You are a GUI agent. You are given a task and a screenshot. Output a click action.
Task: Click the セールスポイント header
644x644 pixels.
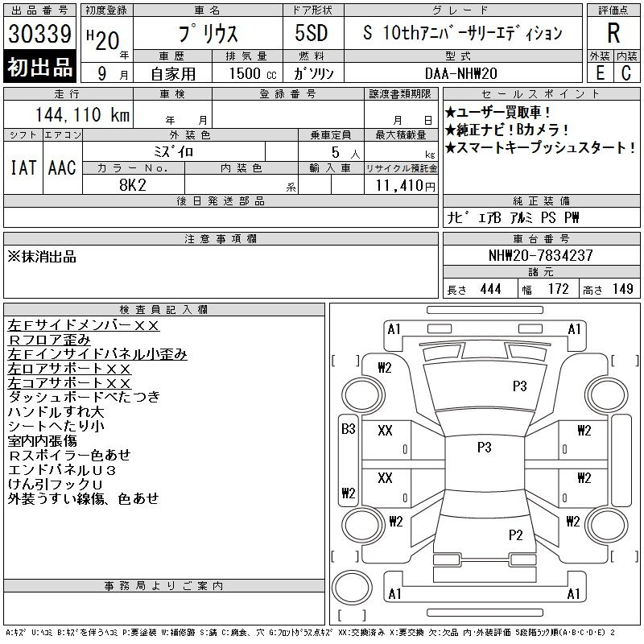tap(541, 94)
